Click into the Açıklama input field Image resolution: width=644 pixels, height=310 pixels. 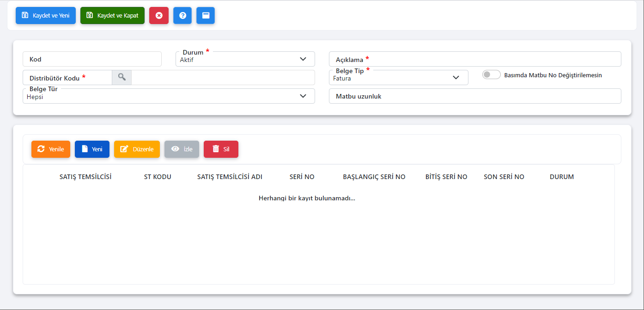(475, 59)
